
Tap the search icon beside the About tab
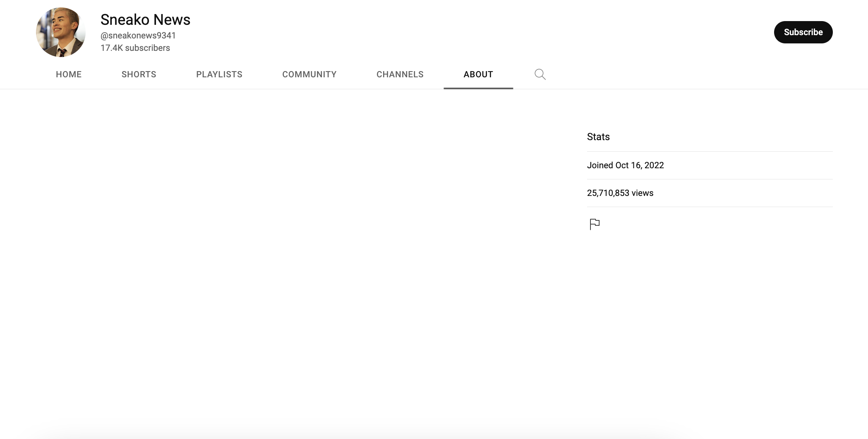pyautogui.click(x=540, y=74)
